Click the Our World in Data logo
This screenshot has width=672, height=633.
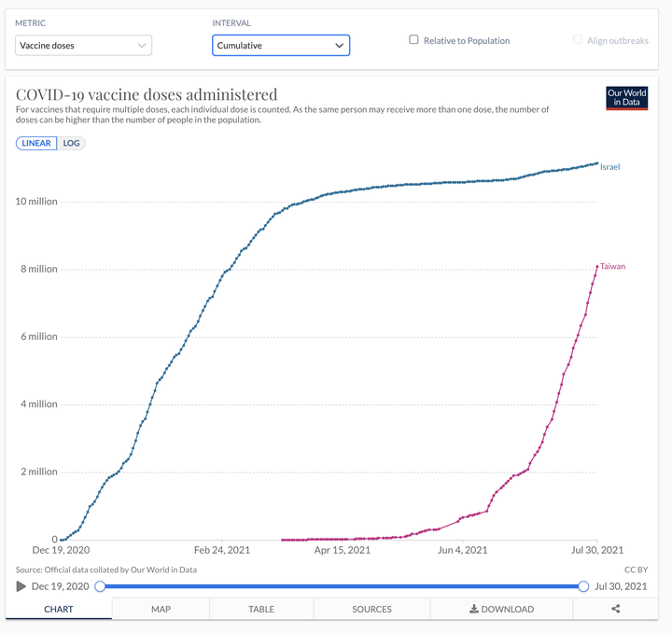coord(626,98)
